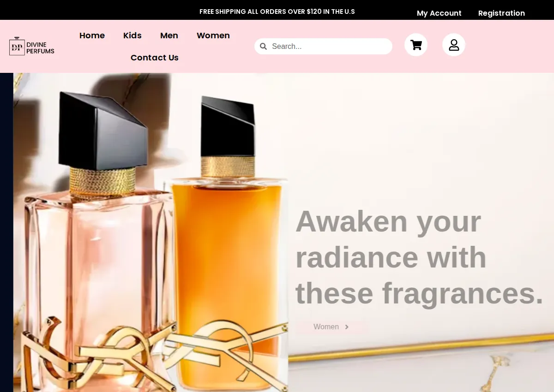The image size is (554, 392).
Task: Open the Women category in navigation
Action: [x=213, y=36]
